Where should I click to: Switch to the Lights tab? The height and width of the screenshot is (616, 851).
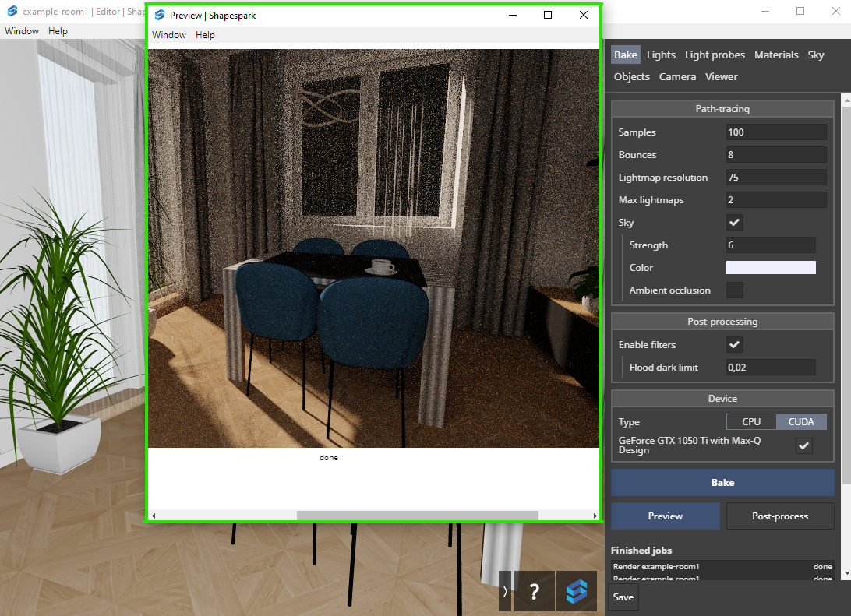coord(661,55)
